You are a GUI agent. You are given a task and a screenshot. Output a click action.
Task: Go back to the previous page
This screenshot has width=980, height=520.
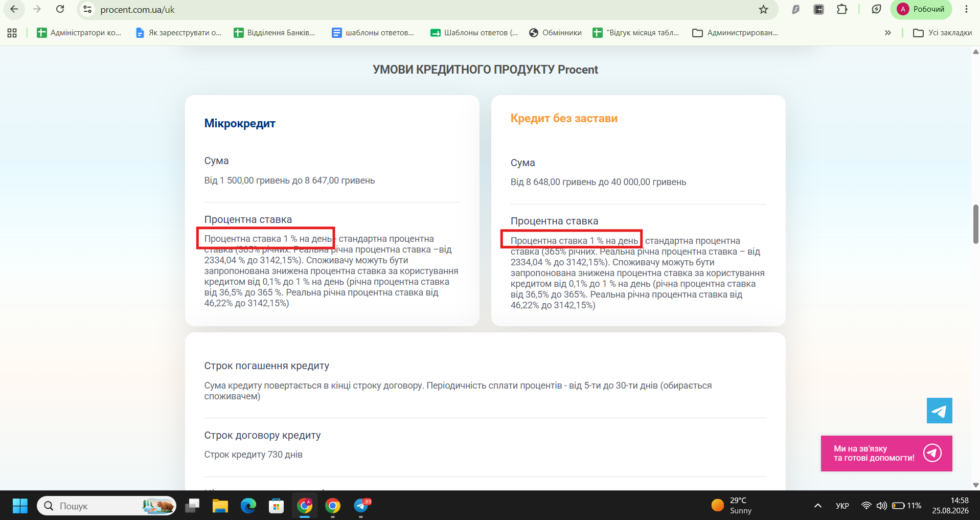(x=14, y=9)
